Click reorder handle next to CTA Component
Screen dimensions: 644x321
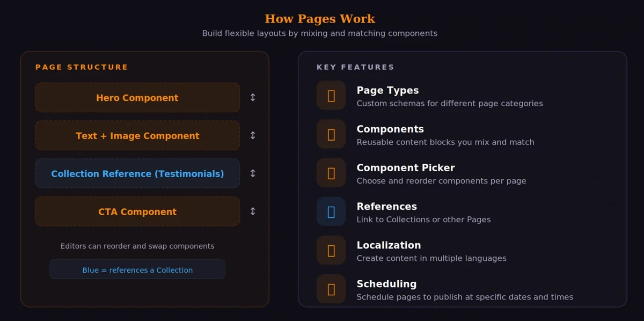253,211
